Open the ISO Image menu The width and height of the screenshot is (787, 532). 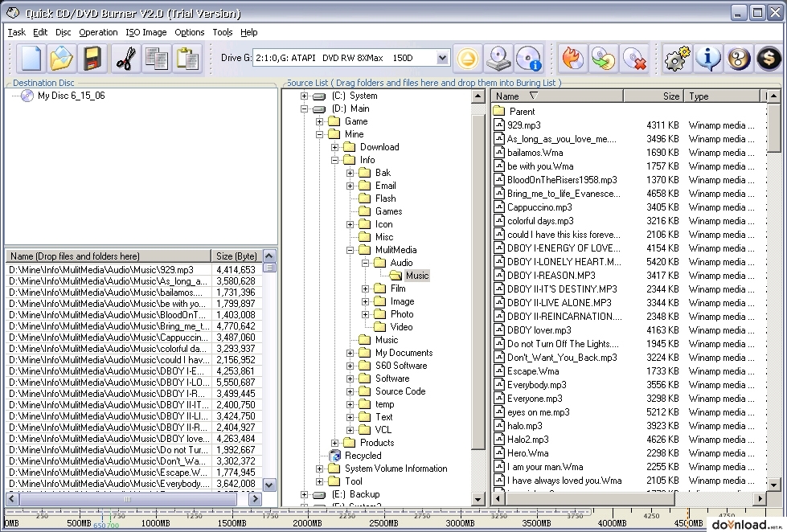(x=146, y=32)
